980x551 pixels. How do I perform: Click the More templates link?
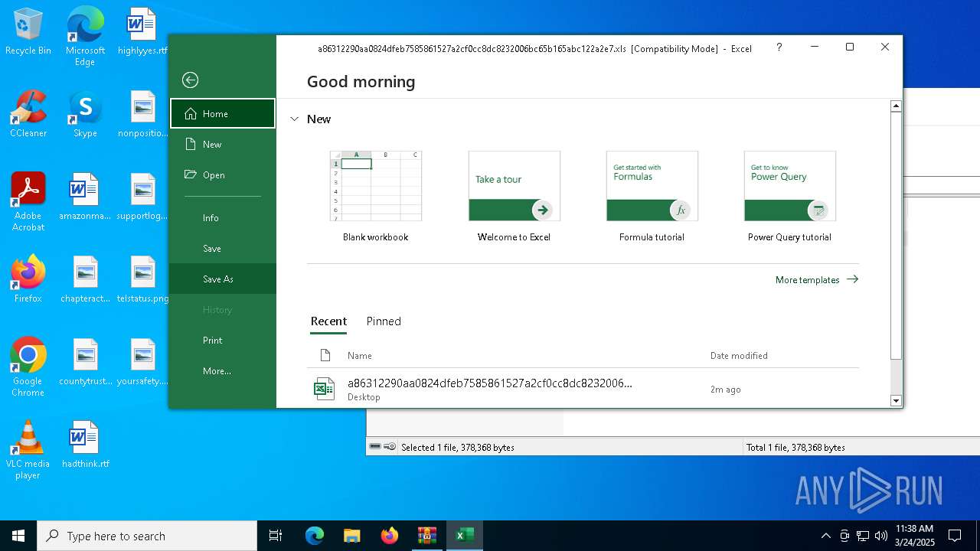817,279
